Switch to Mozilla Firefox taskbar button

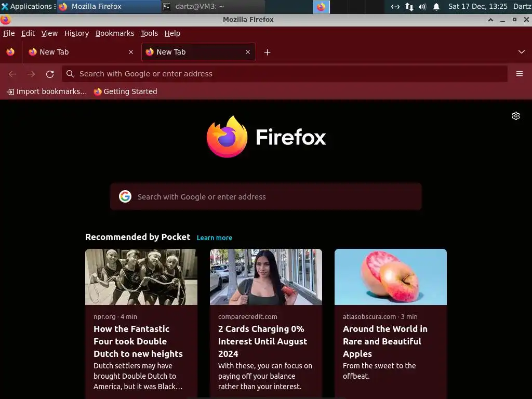[109, 6]
